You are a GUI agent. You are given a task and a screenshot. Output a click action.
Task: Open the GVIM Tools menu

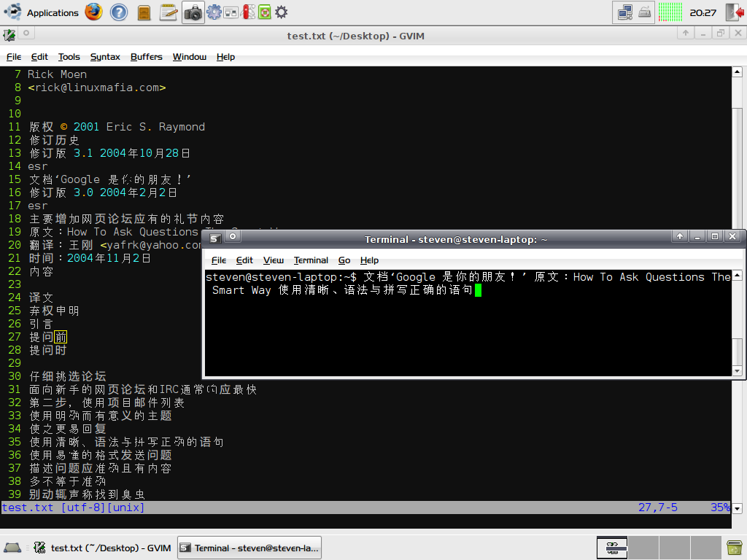pyautogui.click(x=69, y=57)
